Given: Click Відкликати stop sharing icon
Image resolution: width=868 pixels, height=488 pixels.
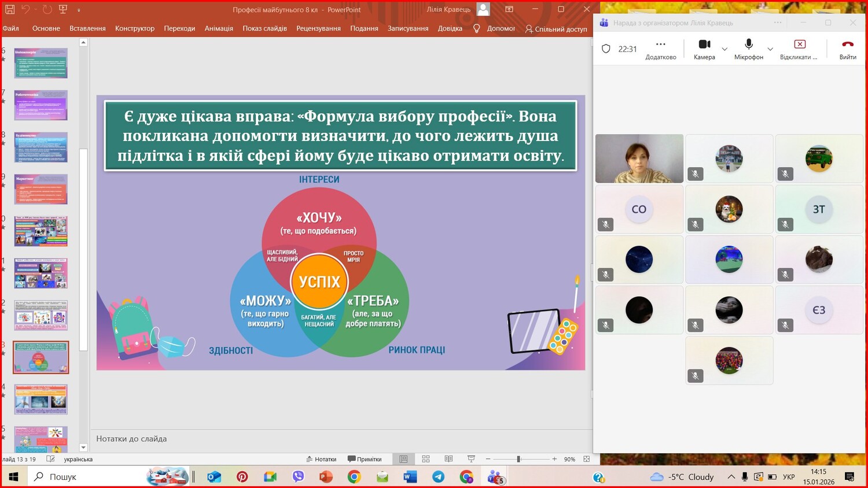Looking at the screenshot, I should click(x=799, y=49).
